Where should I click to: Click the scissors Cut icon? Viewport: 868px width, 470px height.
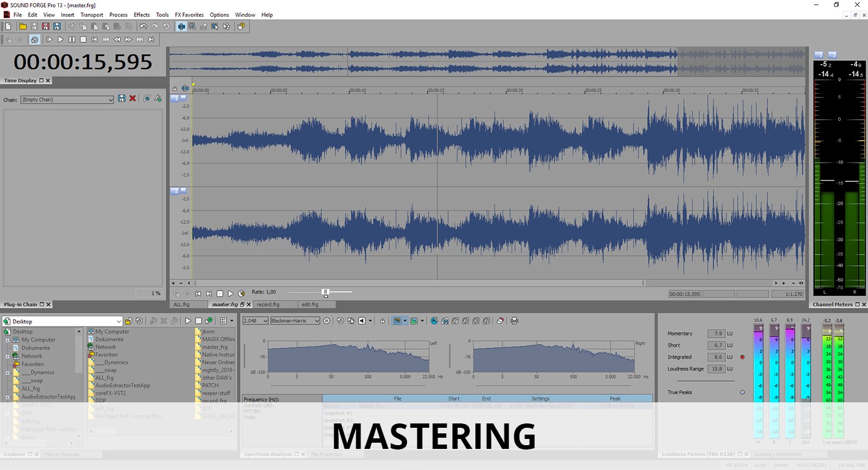(x=72, y=27)
